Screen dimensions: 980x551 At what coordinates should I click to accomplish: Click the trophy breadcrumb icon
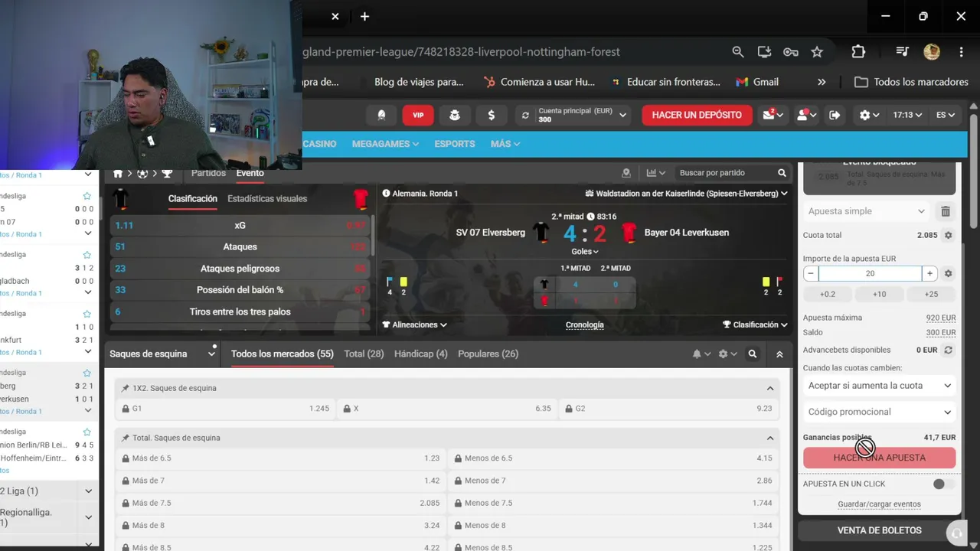pos(167,174)
